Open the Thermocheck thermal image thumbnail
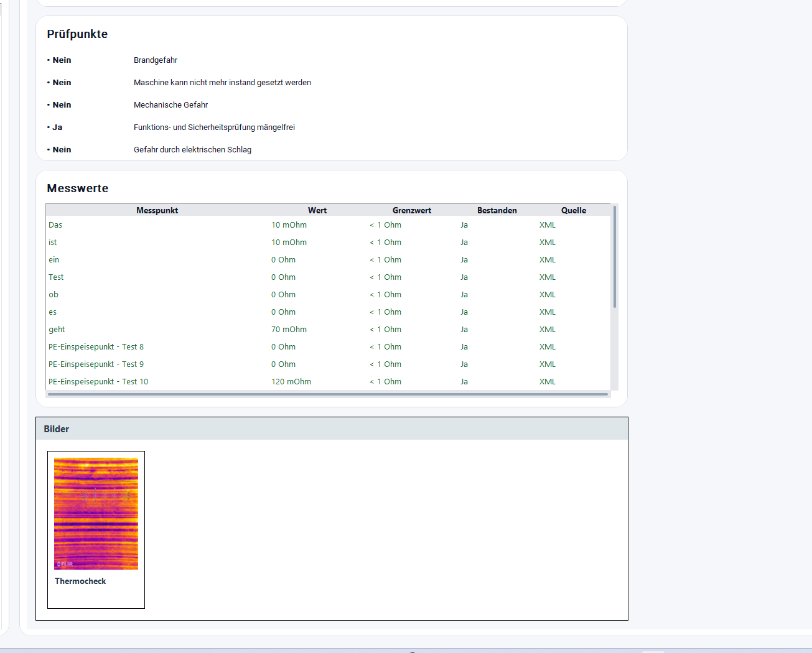This screenshot has height=653, width=812. coord(96,514)
